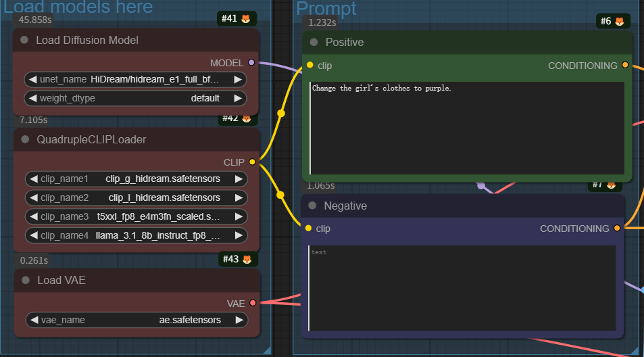The height and width of the screenshot is (357, 644).
Task: Select next unet_name value with right arrow
Action: coord(238,79)
